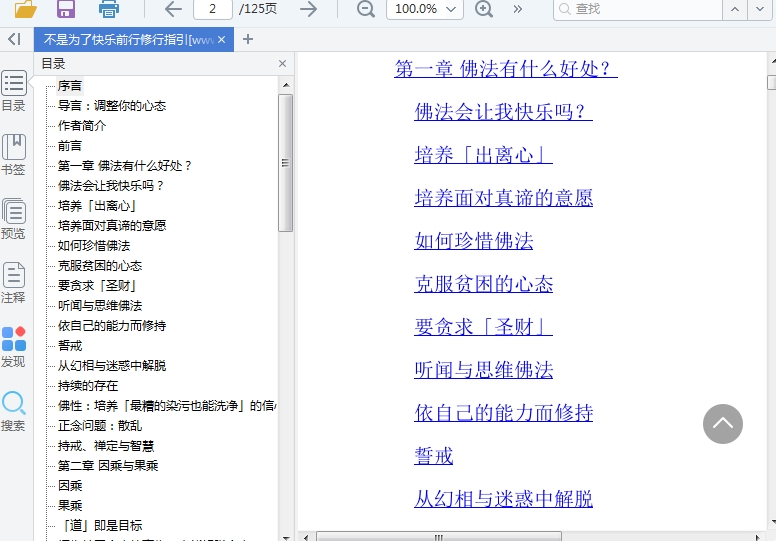
Task: Save the document with the floppy icon
Action: point(66,8)
